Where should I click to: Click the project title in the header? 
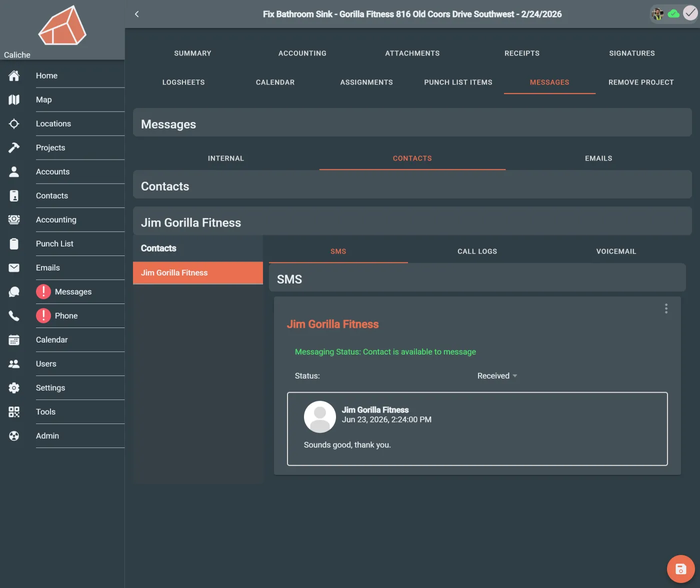(412, 14)
